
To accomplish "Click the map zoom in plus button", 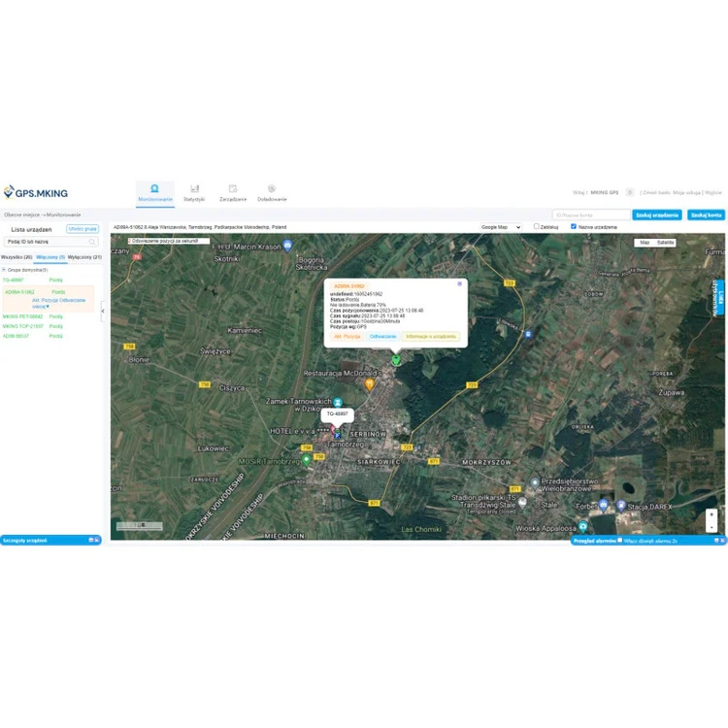I will (711, 514).
